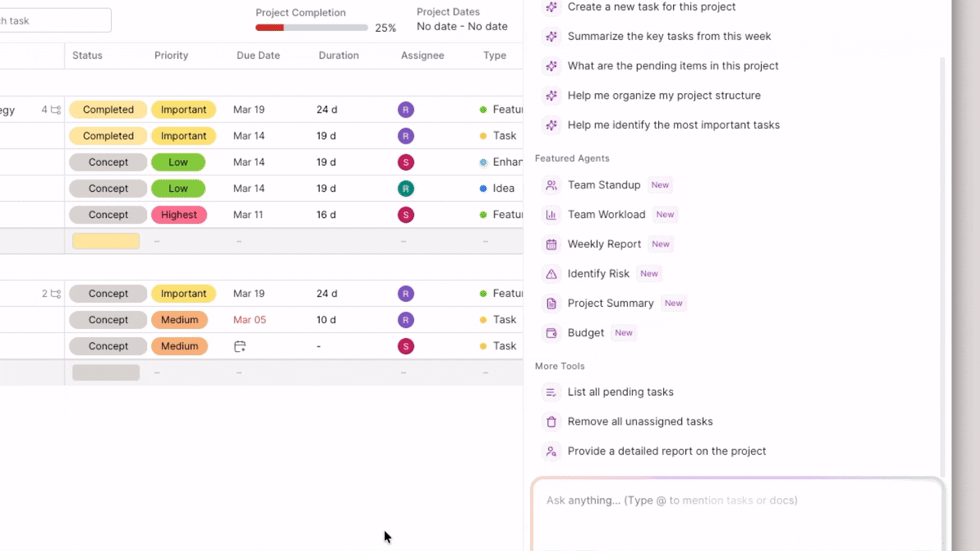Open the Project Summary document icon
Image resolution: width=980 pixels, height=551 pixels.
pyautogui.click(x=551, y=304)
